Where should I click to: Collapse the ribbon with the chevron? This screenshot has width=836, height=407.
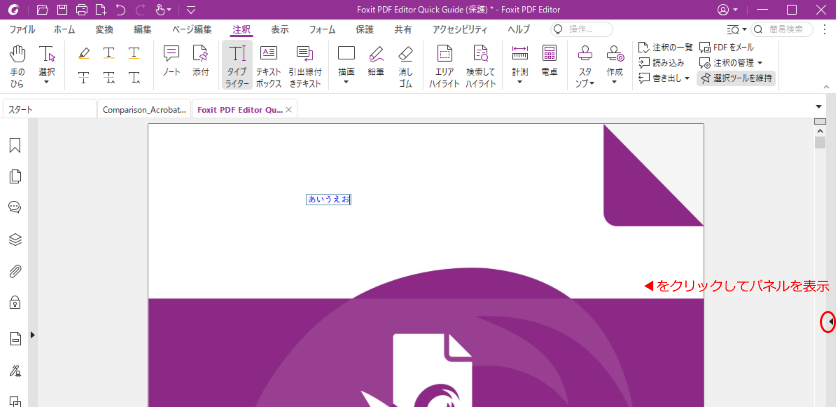pos(826,86)
